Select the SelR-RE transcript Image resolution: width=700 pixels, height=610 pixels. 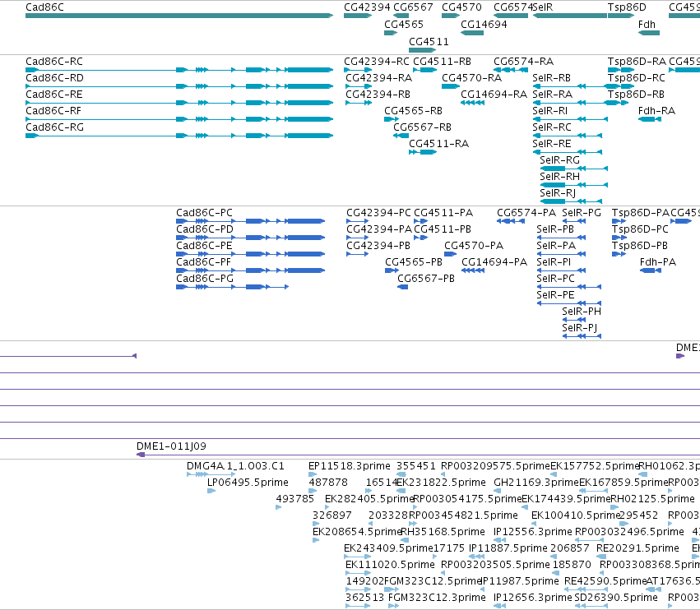568,152
